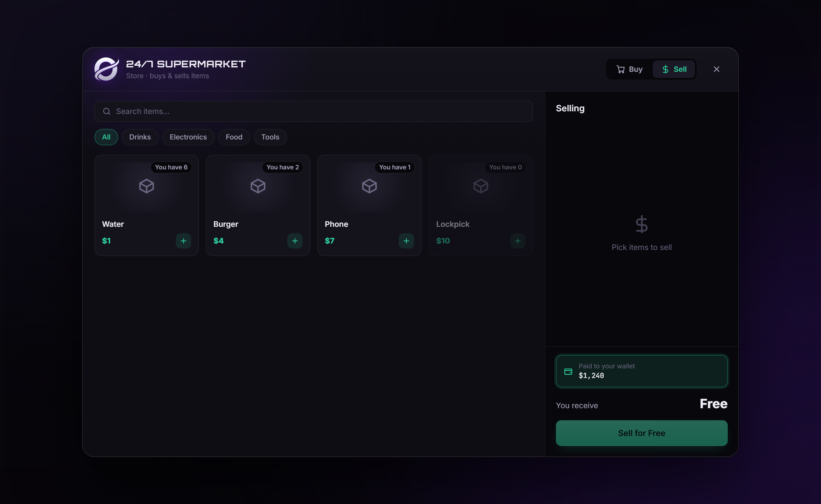Click the $10 Lockpick price
The image size is (821, 504).
coord(443,241)
